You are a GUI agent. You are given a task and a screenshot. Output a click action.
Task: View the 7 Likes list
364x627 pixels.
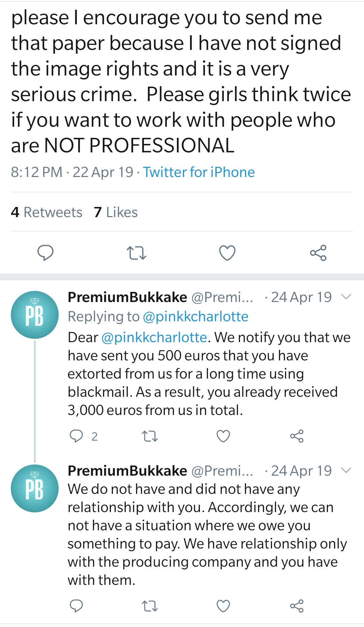click(116, 212)
